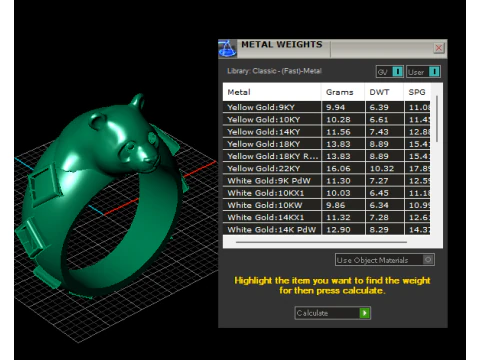
Task: Click the 8.29 DWT value
Action: coord(379,230)
